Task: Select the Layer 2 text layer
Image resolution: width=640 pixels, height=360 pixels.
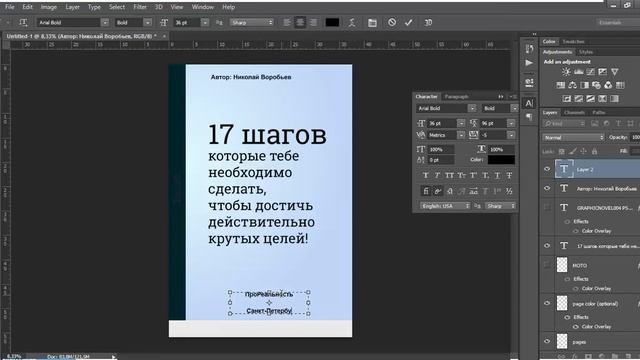Action: 598,169
